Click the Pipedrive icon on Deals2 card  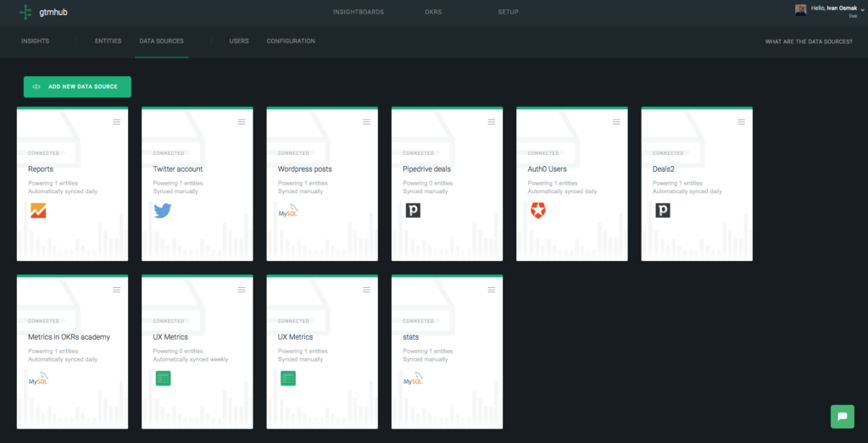click(x=663, y=210)
